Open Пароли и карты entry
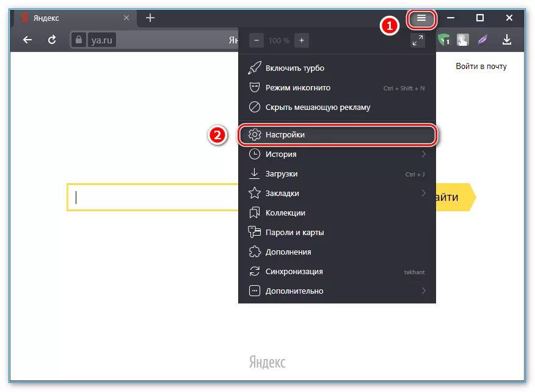Viewport: 535px width, 392px height. [x=337, y=233]
